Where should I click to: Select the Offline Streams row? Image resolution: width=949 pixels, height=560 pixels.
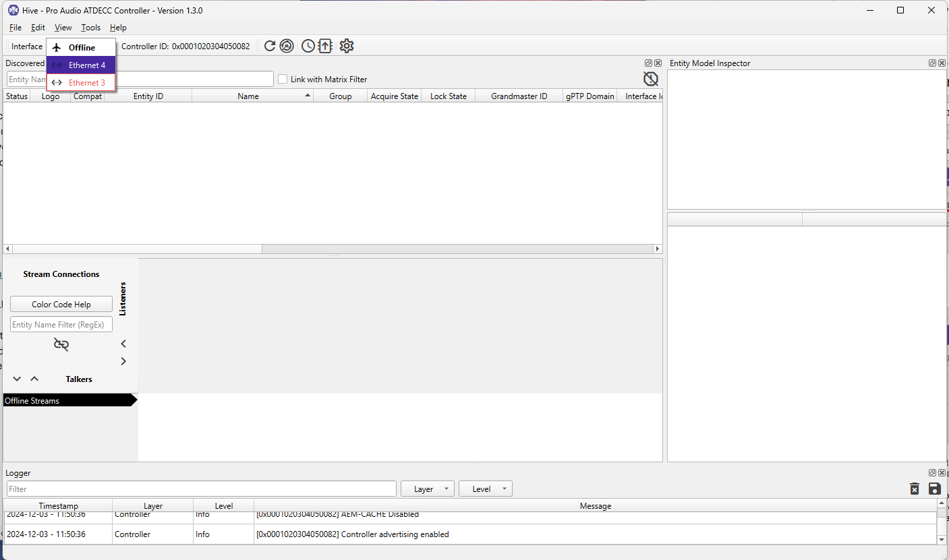(x=70, y=400)
